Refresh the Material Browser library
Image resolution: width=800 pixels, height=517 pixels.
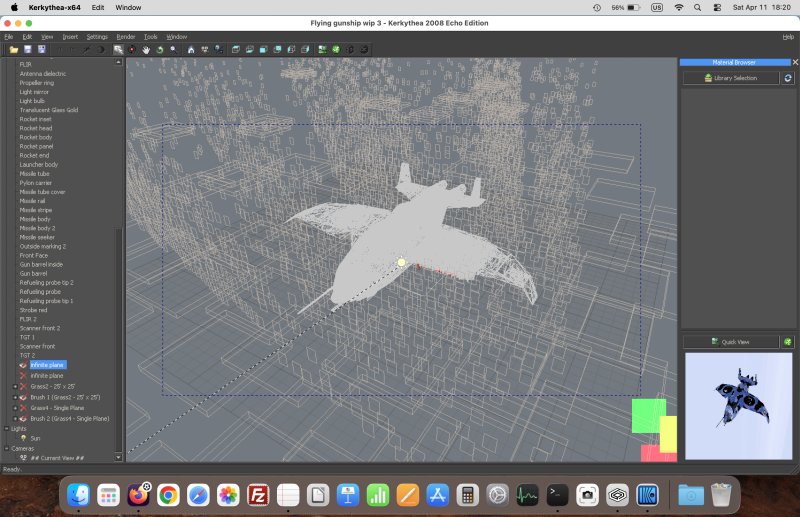pos(788,78)
